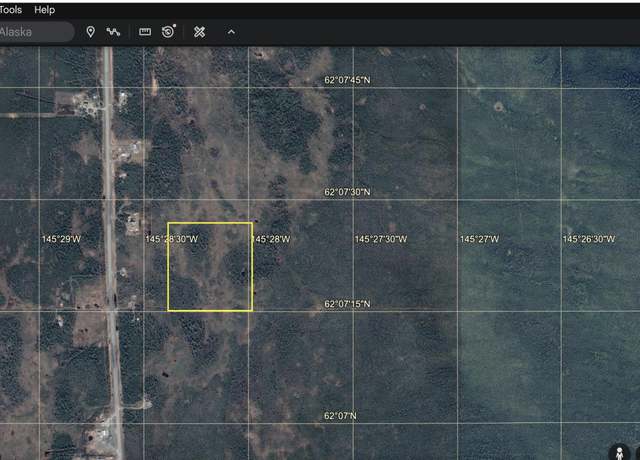The height and width of the screenshot is (460, 640).
Task: Click the 145°27'W longitude label
Action: coord(479,239)
